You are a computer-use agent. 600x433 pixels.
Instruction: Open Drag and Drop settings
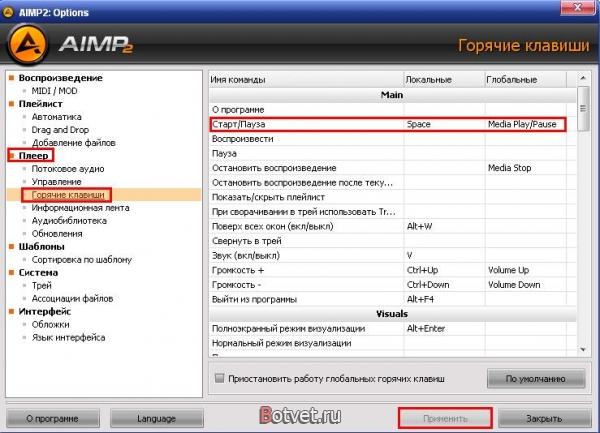pyautogui.click(x=60, y=130)
